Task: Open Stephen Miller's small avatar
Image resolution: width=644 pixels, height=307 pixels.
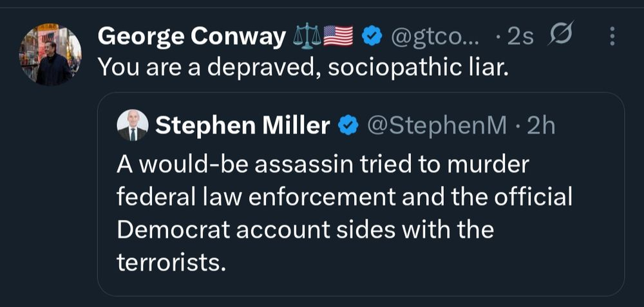Action: (133, 125)
